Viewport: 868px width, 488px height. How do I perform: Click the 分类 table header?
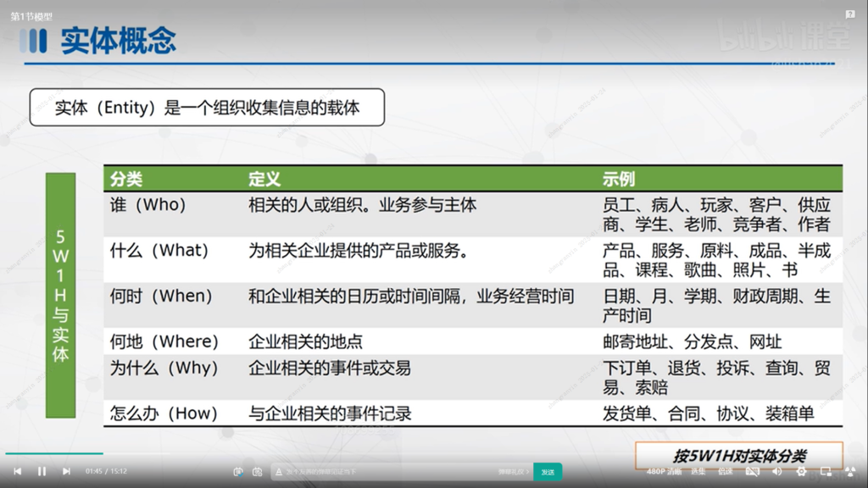126,179
